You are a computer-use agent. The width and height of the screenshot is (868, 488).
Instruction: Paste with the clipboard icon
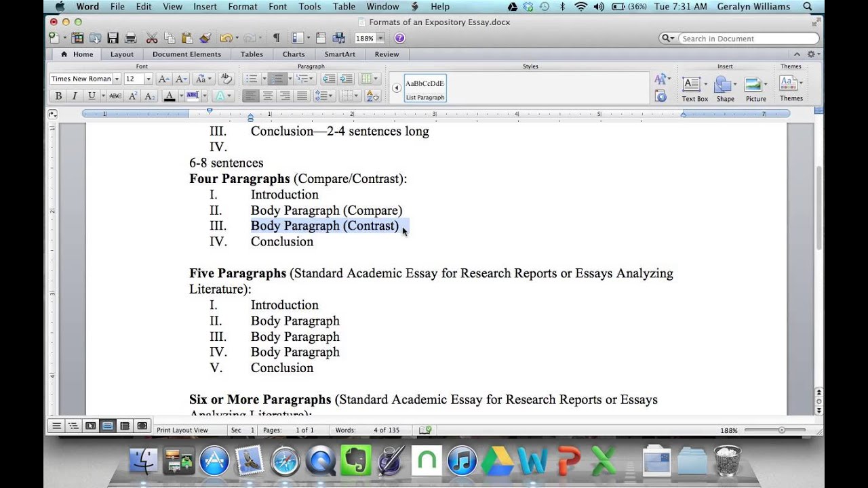(187, 38)
